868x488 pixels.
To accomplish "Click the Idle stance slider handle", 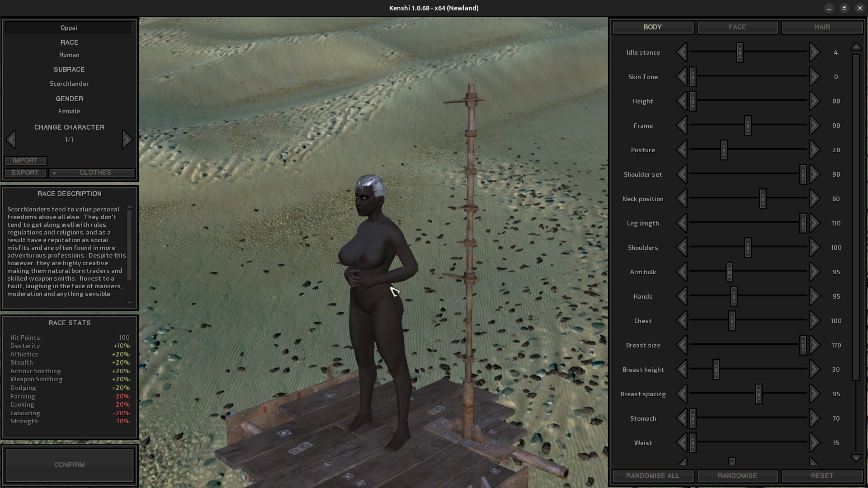I will pyautogui.click(x=740, y=52).
